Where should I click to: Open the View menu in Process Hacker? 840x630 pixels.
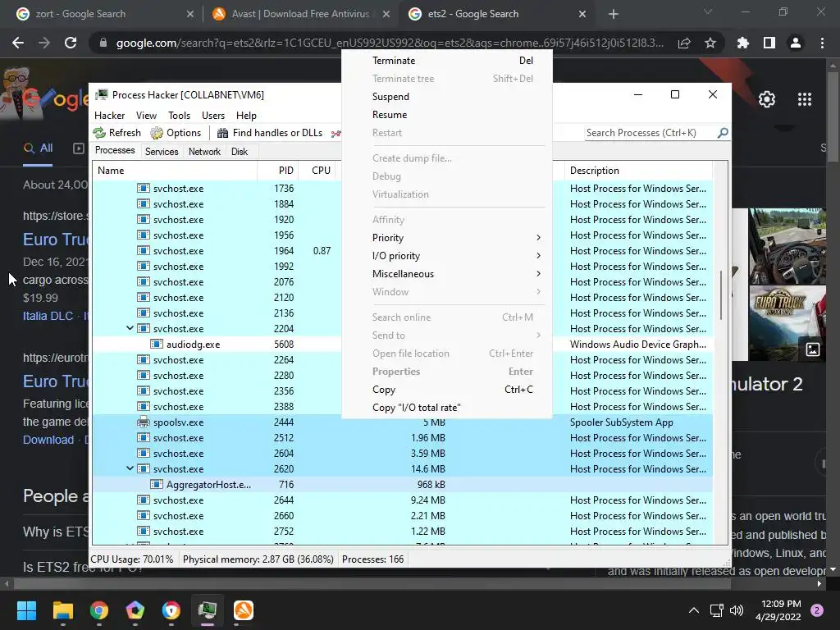click(146, 115)
